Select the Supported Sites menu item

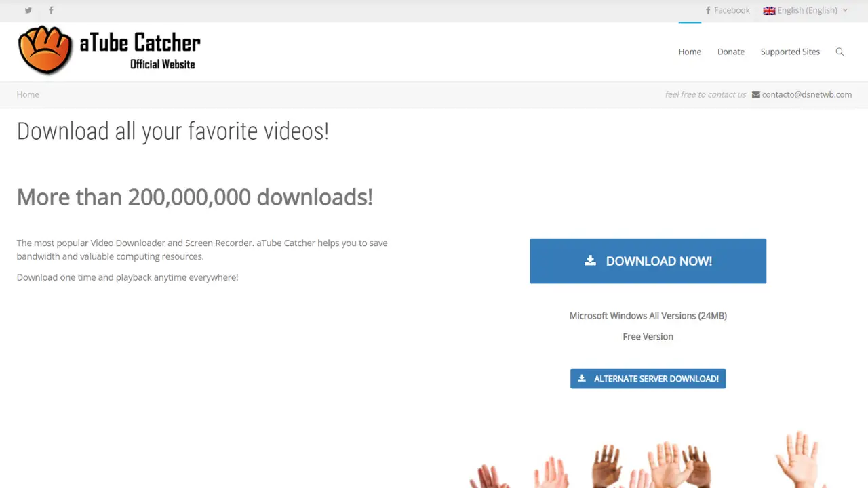click(x=790, y=52)
